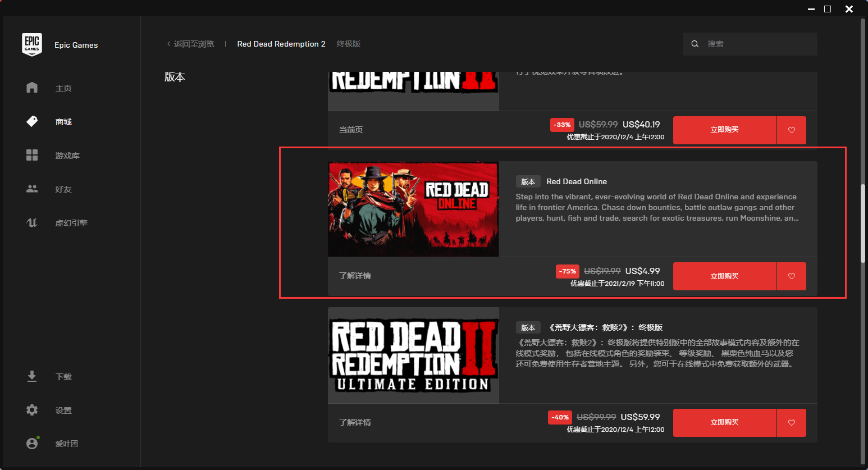Image resolution: width=868 pixels, height=470 pixels.
Task: Click the US$59.99 Ultimate Edition price
Action: click(640, 417)
